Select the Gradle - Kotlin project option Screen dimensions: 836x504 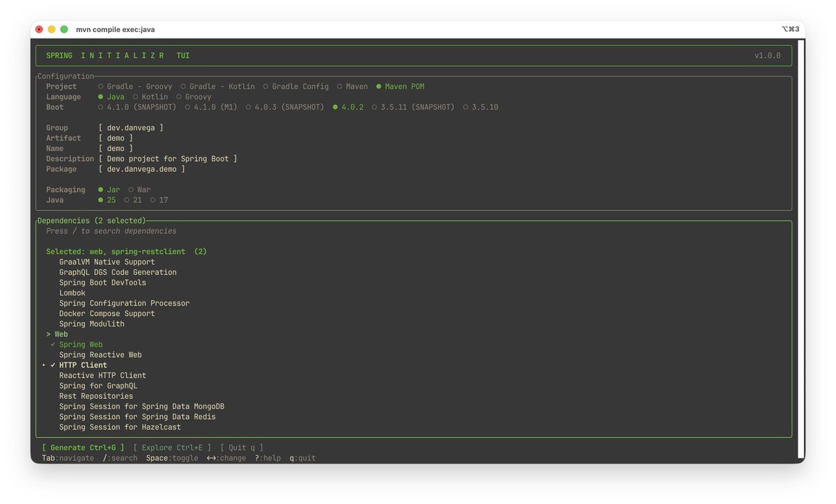pyautogui.click(x=217, y=86)
